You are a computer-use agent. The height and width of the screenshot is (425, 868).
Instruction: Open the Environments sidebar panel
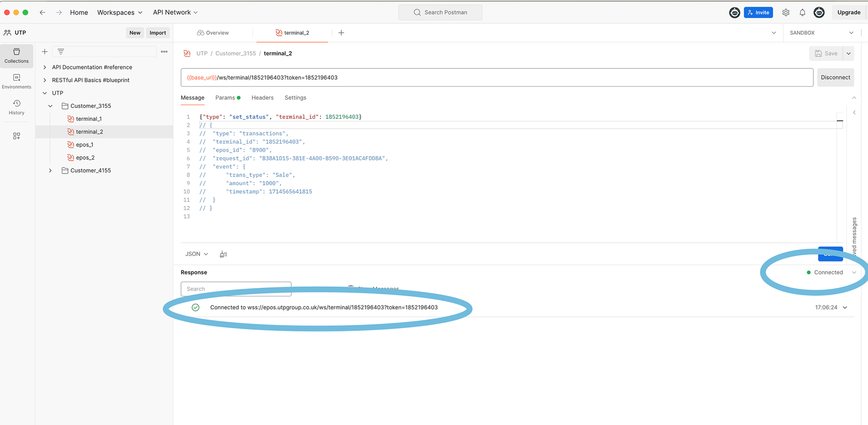point(16,81)
